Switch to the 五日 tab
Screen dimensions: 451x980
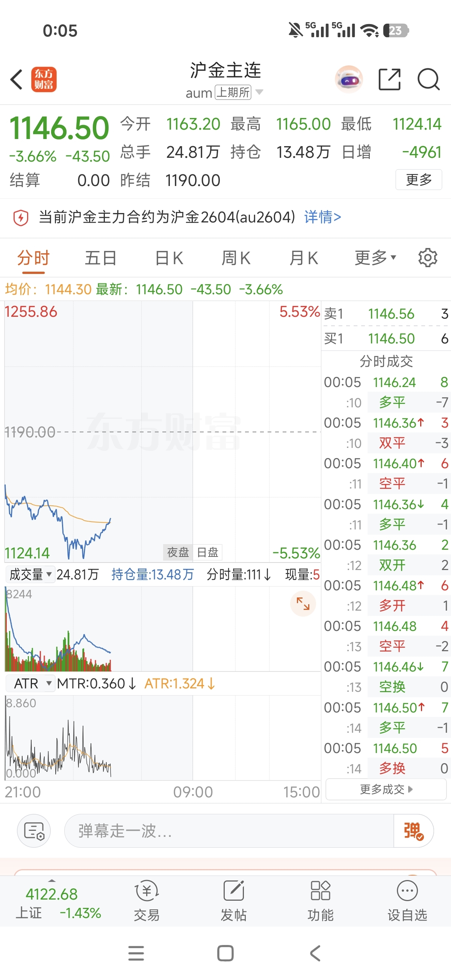pos(100,258)
